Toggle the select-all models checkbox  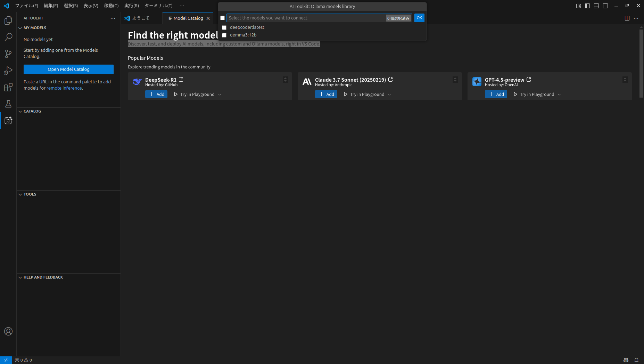[x=222, y=18]
